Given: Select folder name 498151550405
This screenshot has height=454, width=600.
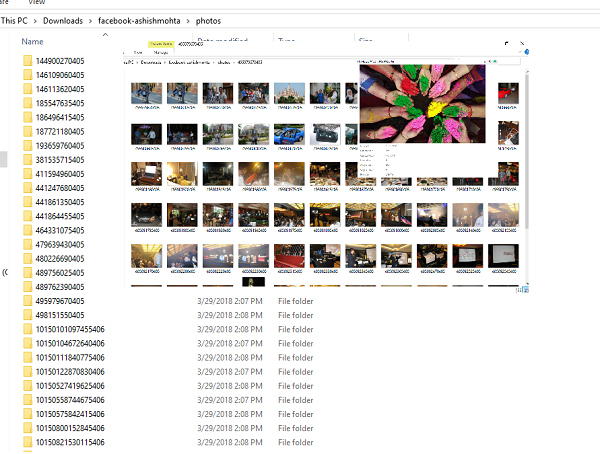Looking at the screenshot, I should (x=60, y=315).
